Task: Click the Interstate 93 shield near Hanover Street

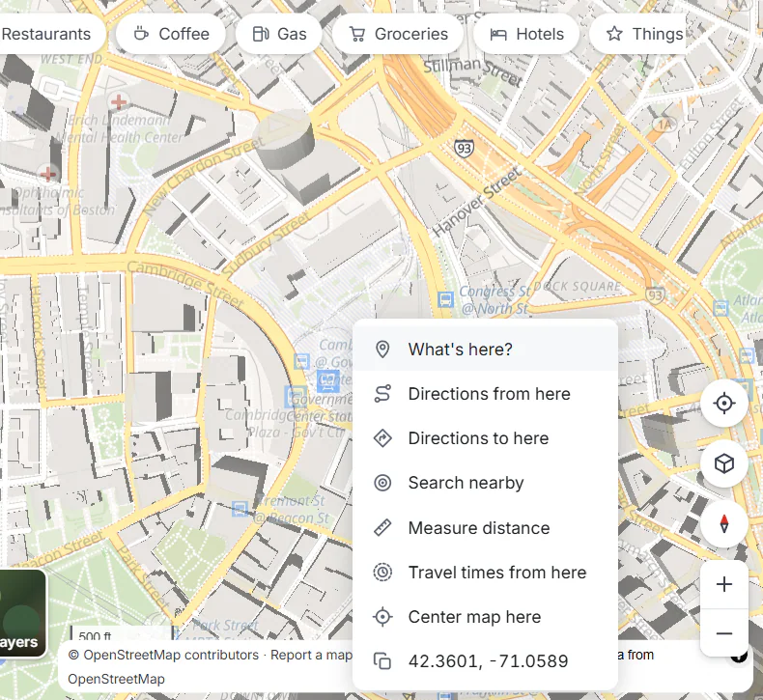Action: pyautogui.click(x=464, y=148)
